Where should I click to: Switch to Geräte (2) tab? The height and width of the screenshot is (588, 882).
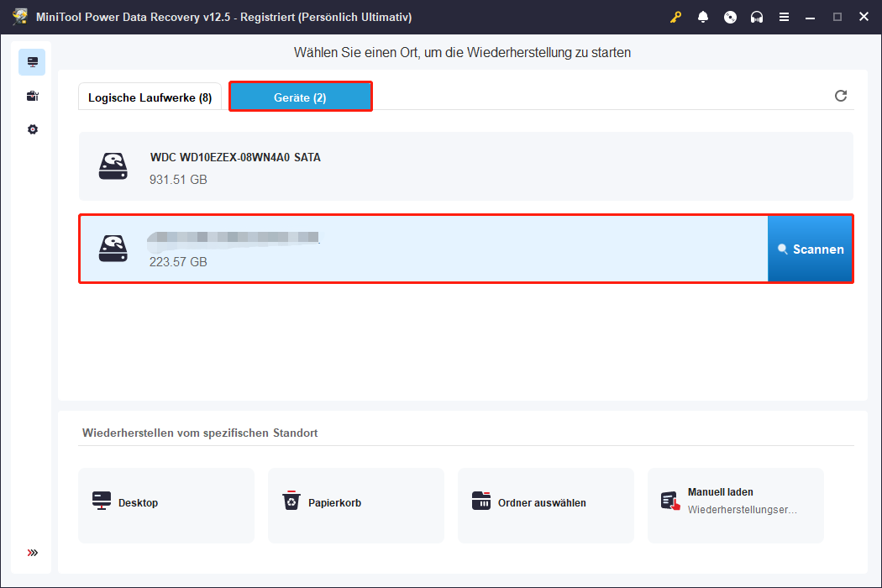coord(301,97)
